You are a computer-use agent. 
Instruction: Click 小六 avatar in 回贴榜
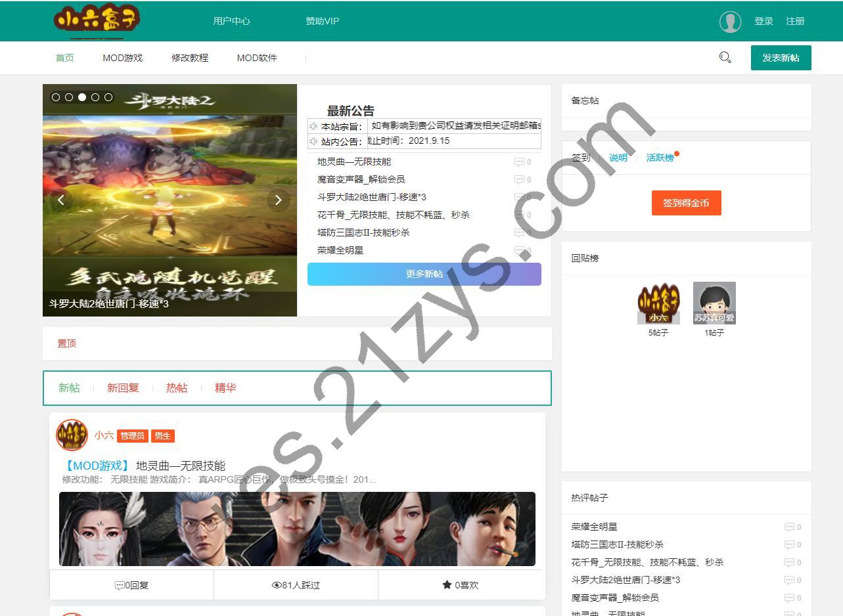pos(658,303)
